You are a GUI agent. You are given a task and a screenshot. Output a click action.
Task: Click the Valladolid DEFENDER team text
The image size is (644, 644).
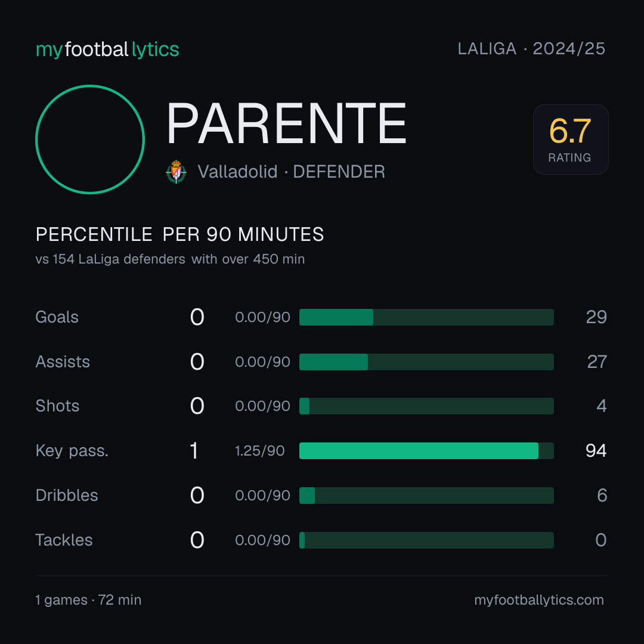click(291, 172)
